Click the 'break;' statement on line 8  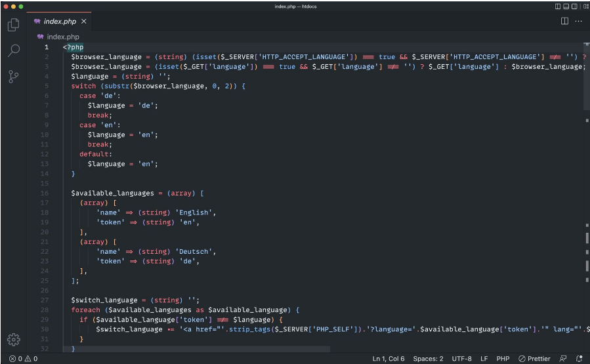click(100, 115)
